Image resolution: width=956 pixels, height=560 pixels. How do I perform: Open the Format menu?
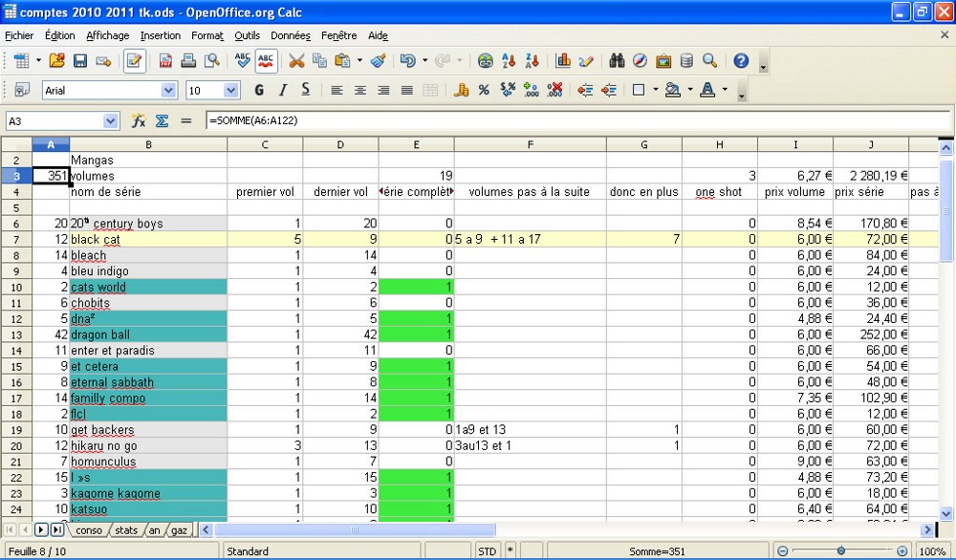tap(207, 36)
